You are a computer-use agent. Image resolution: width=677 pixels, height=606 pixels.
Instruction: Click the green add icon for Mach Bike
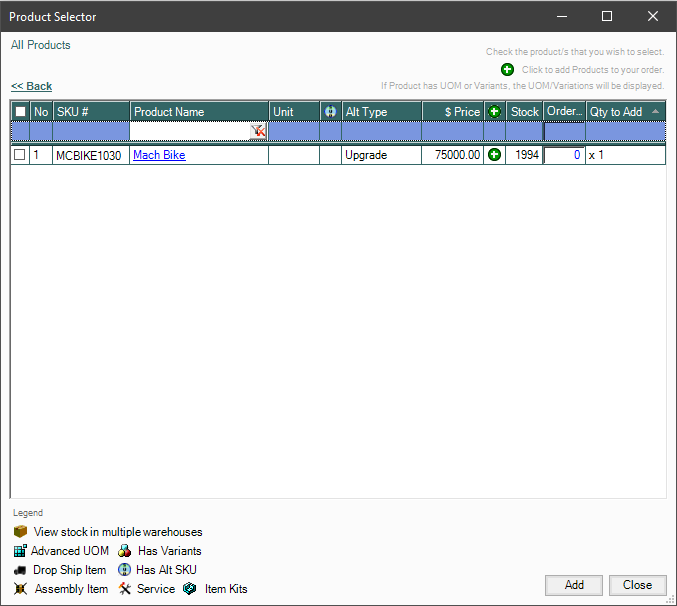494,155
